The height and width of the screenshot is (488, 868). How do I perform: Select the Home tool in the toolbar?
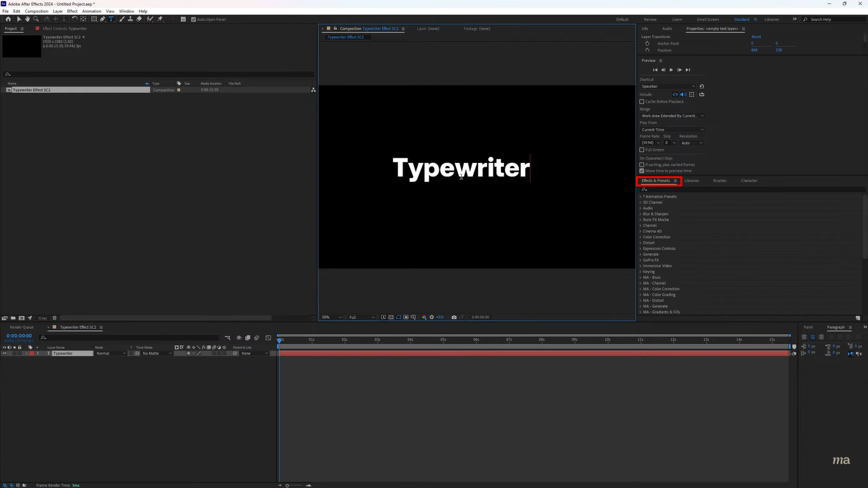click(x=8, y=19)
